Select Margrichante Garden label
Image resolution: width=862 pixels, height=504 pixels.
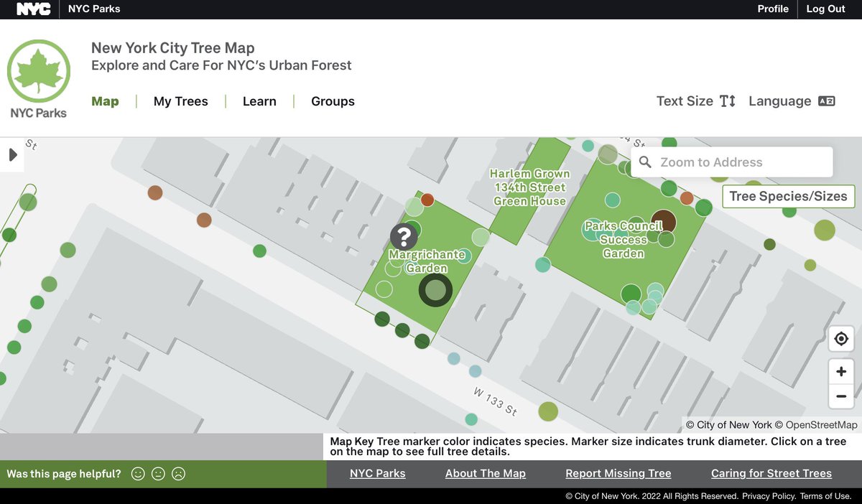pos(427,261)
